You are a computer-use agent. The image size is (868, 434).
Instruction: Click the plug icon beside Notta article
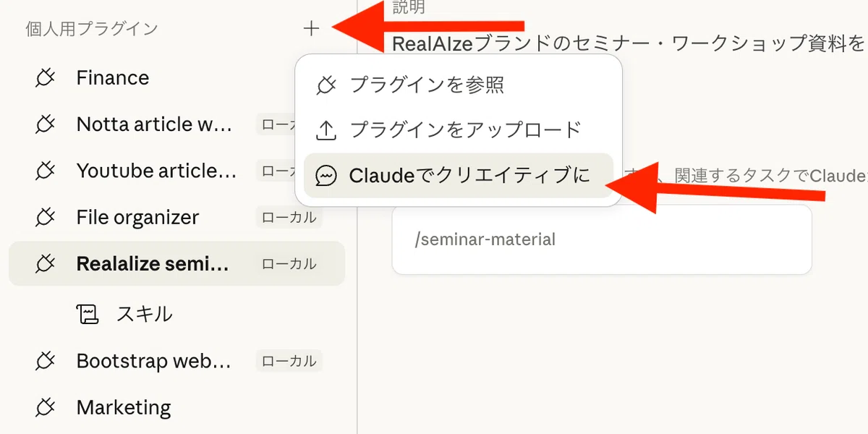[46, 124]
